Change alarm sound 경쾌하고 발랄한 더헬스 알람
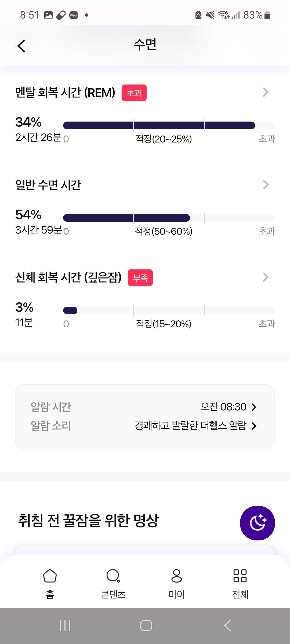Screen dimensions: 290x644 pos(196,426)
